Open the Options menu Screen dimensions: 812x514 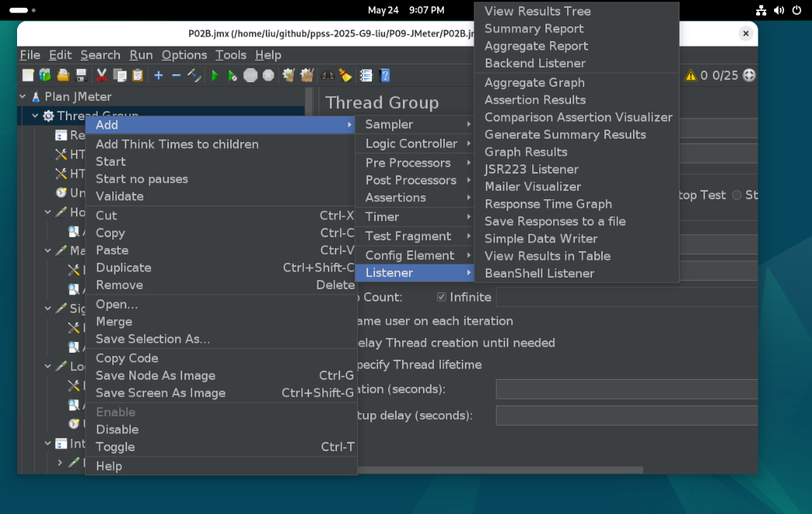point(184,55)
